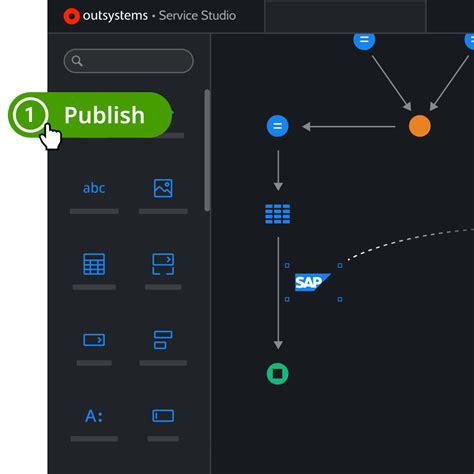Click the red OutSystems logo
The width and height of the screenshot is (474, 474).
tap(71, 16)
